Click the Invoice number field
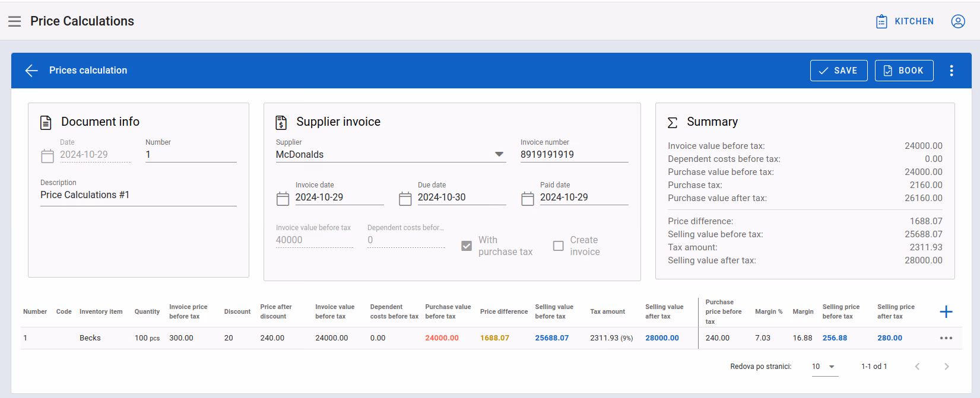Viewport: 980px width, 398px height. pyautogui.click(x=574, y=154)
